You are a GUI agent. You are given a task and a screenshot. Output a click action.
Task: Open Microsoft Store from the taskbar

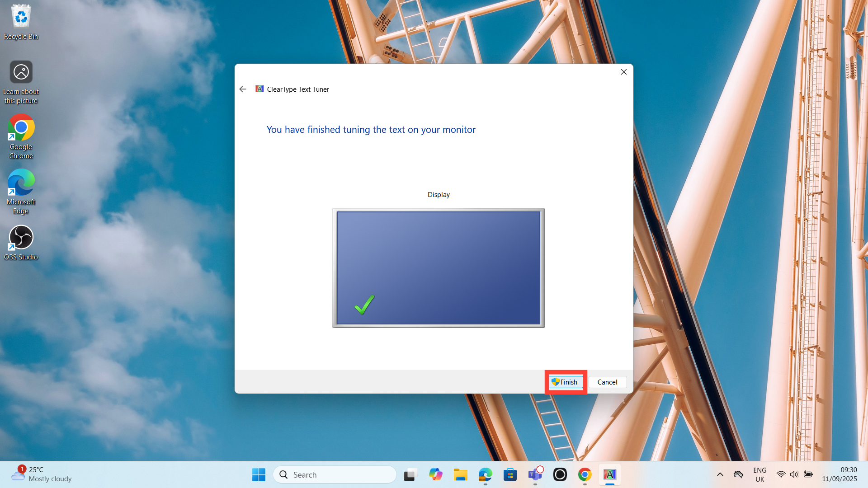point(510,474)
